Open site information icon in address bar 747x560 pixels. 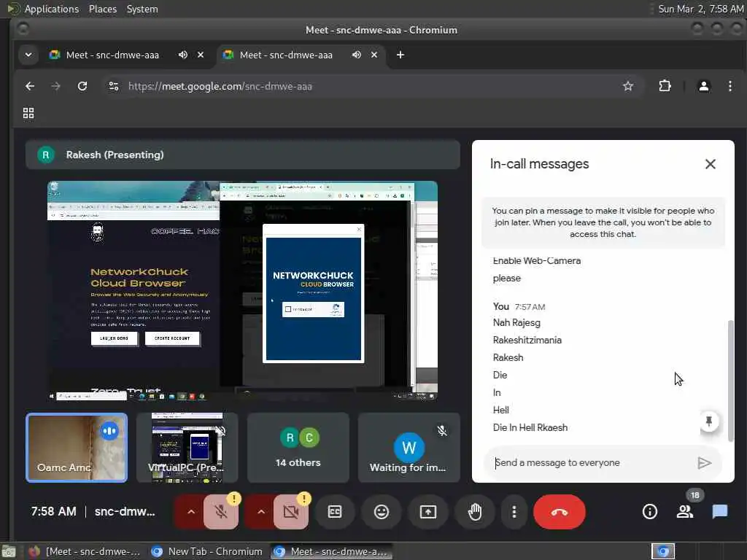point(113,86)
